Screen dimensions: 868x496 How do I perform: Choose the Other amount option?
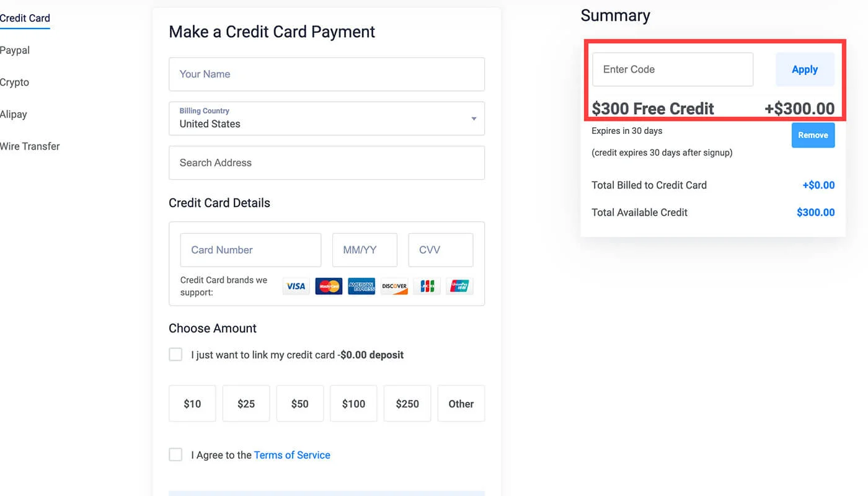tap(461, 404)
